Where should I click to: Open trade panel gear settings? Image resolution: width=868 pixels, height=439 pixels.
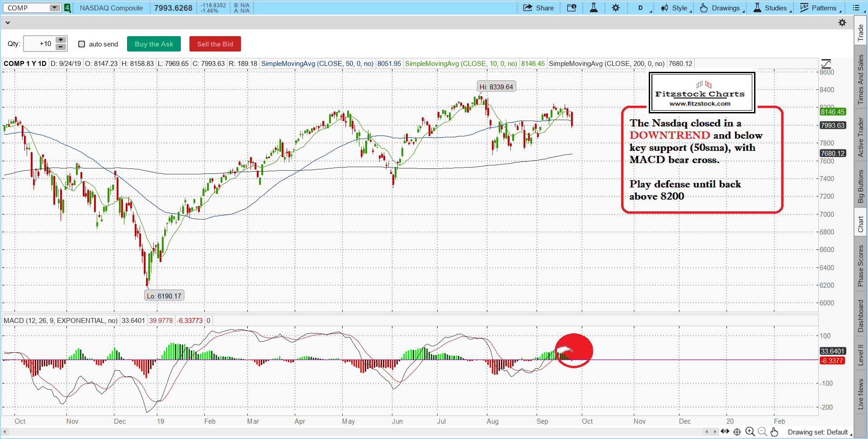(x=842, y=23)
